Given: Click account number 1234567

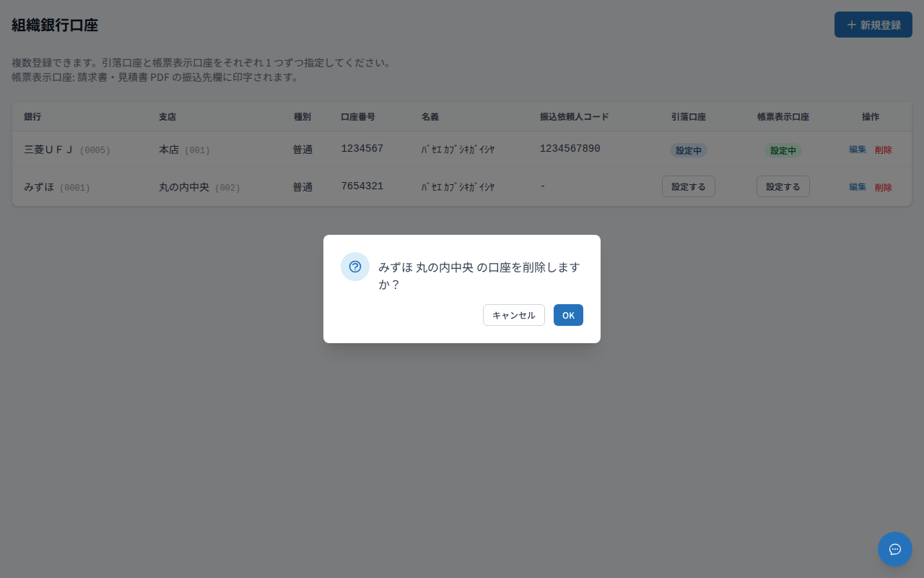Looking at the screenshot, I should point(362,149).
